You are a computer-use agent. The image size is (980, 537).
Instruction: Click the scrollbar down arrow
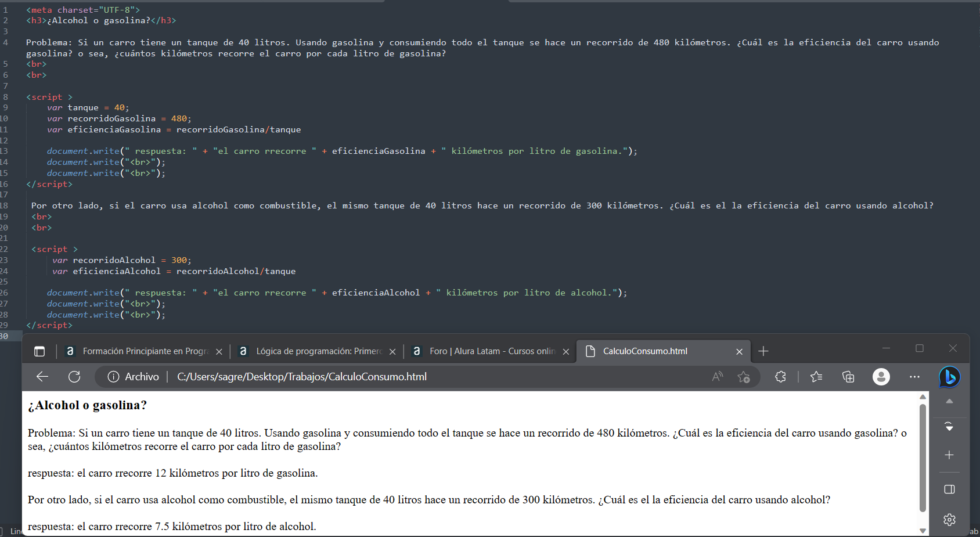[x=923, y=531]
